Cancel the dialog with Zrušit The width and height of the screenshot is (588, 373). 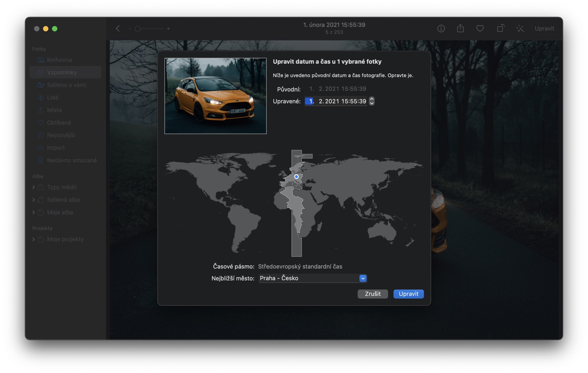(x=373, y=294)
